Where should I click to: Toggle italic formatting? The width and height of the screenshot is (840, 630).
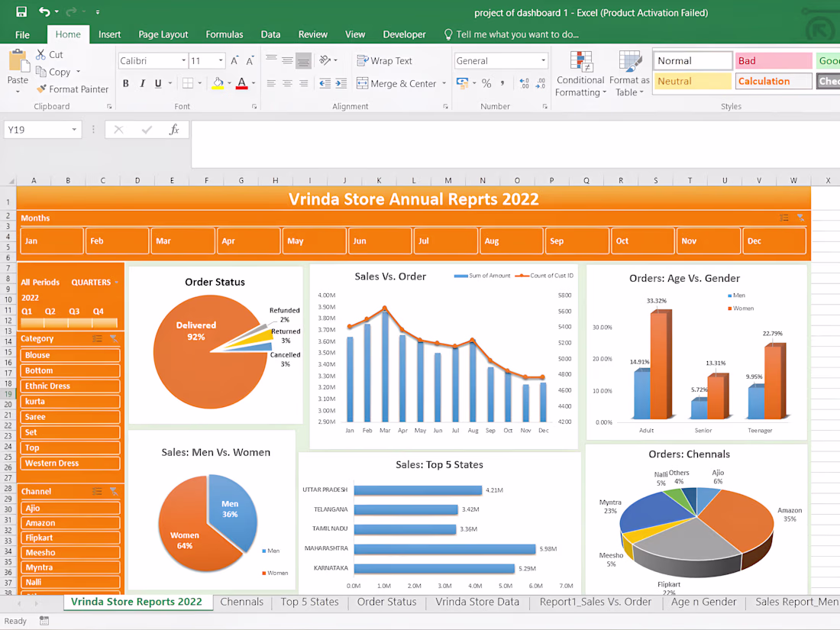[142, 83]
